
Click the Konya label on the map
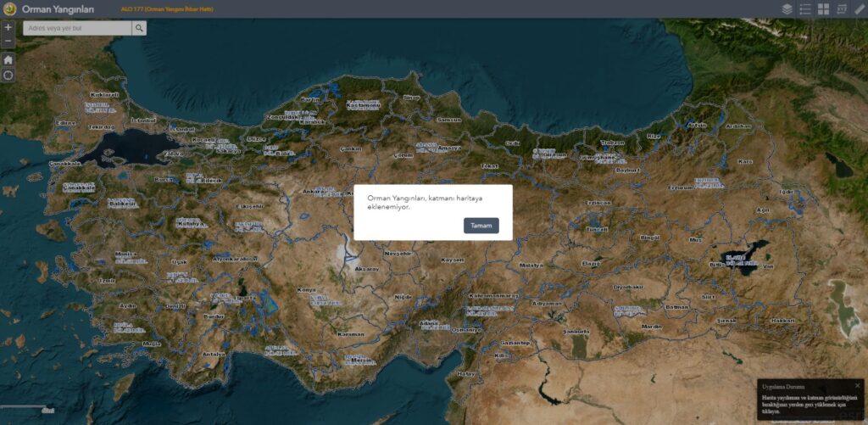(x=306, y=290)
